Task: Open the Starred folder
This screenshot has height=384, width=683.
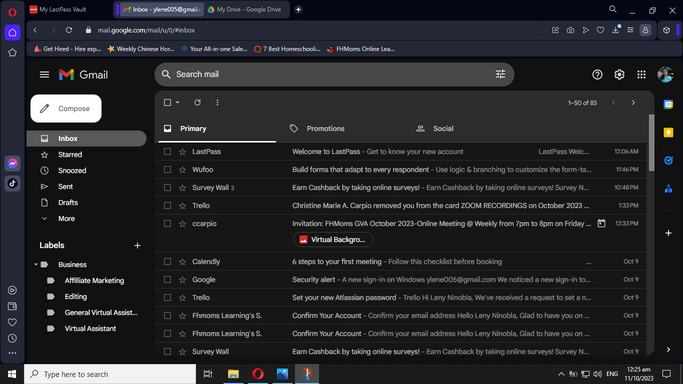Action: tap(70, 155)
